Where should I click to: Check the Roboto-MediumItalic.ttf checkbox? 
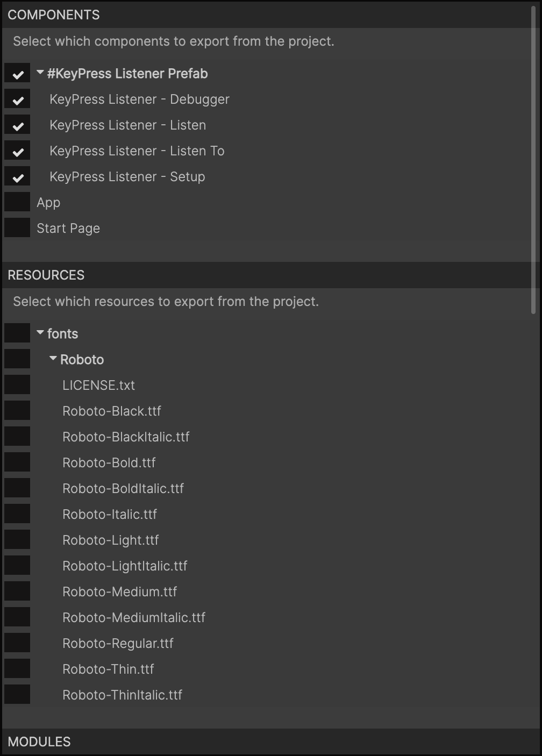point(17,617)
